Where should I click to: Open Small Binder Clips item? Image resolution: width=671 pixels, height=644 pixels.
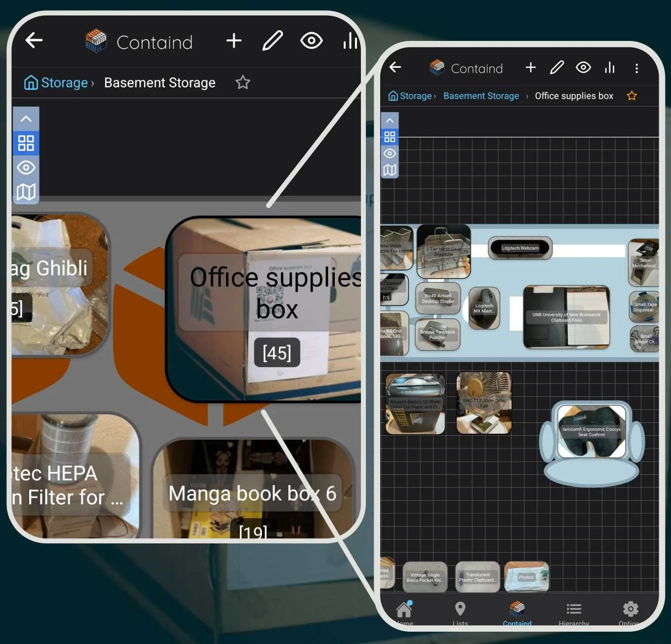point(645,339)
